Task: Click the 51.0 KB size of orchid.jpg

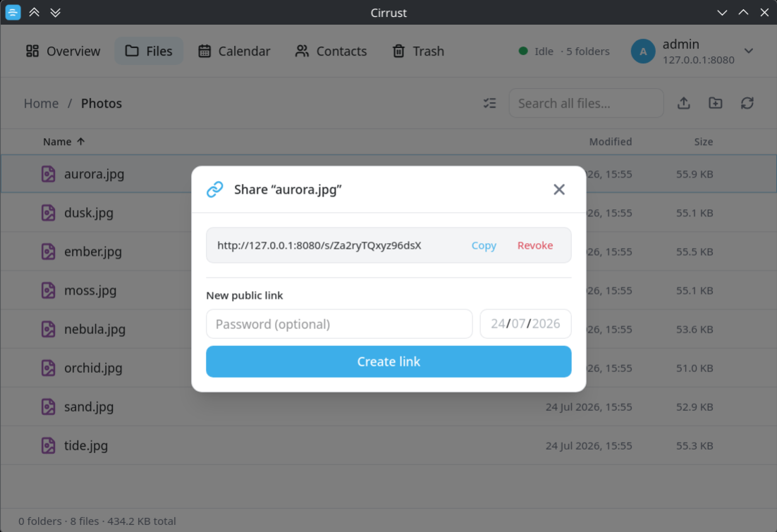Action: (695, 368)
